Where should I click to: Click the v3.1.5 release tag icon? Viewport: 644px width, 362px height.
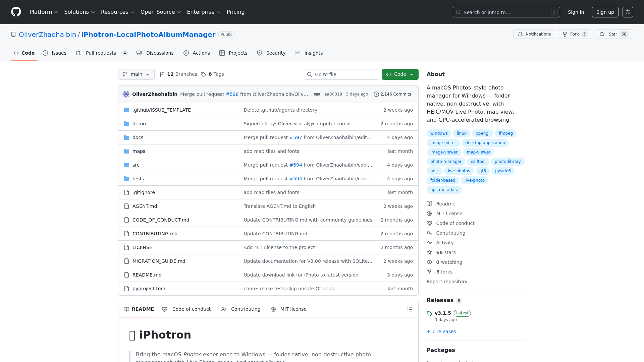(x=429, y=314)
